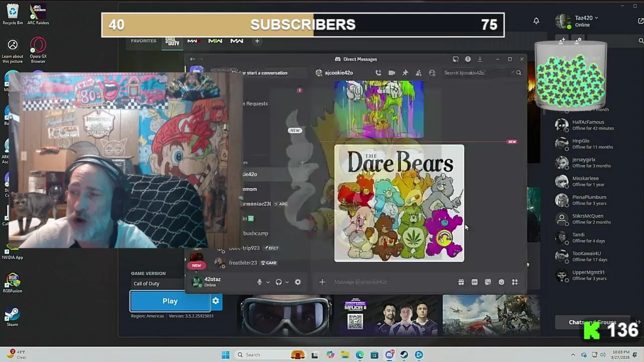The image size is (644, 362).
Task: Open Battle.net notifications bell
Action: 536,21
